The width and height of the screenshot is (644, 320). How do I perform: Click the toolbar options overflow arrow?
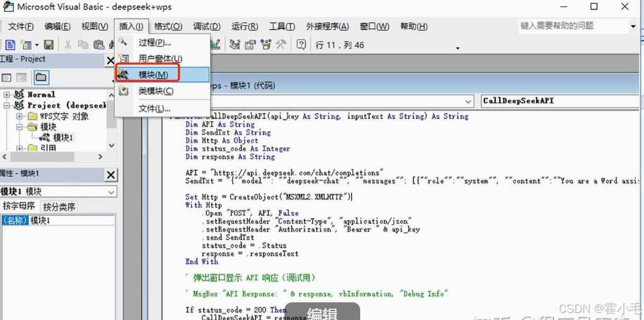pyautogui.click(x=458, y=49)
